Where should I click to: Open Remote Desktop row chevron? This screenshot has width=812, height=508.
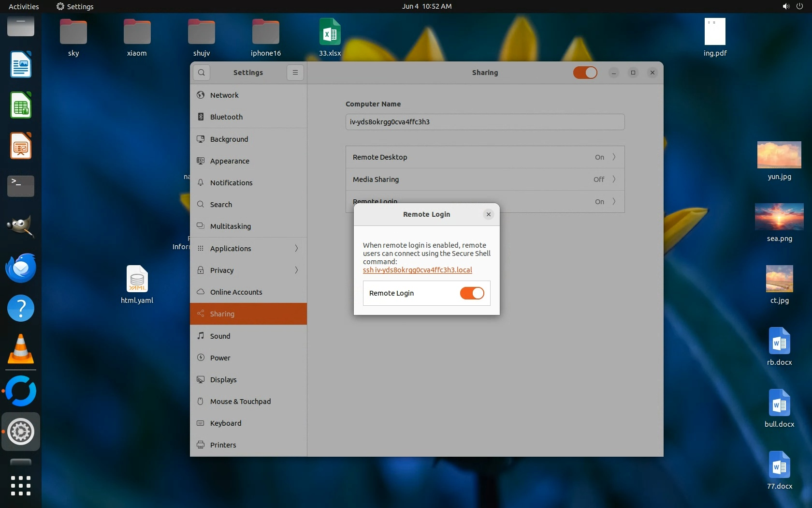pyautogui.click(x=614, y=157)
